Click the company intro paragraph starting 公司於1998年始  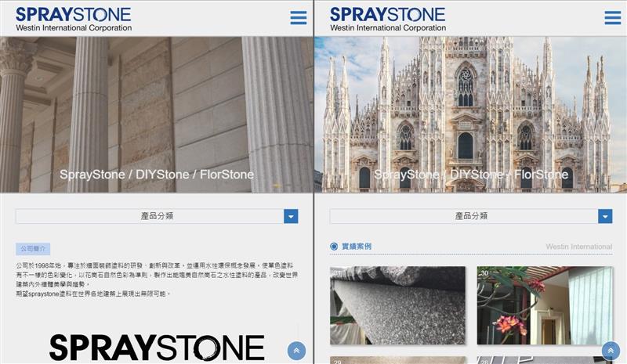157,279
